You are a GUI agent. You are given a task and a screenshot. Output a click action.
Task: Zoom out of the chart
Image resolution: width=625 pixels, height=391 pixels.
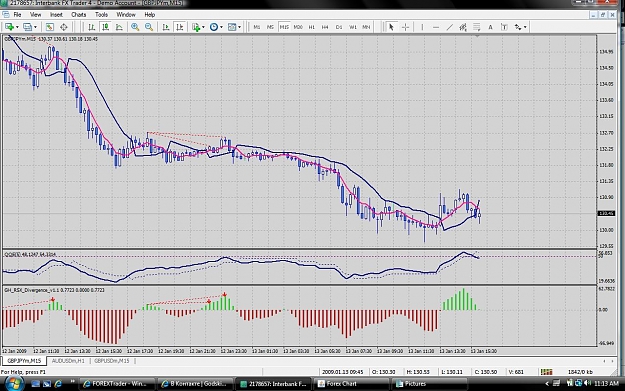(149, 27)
